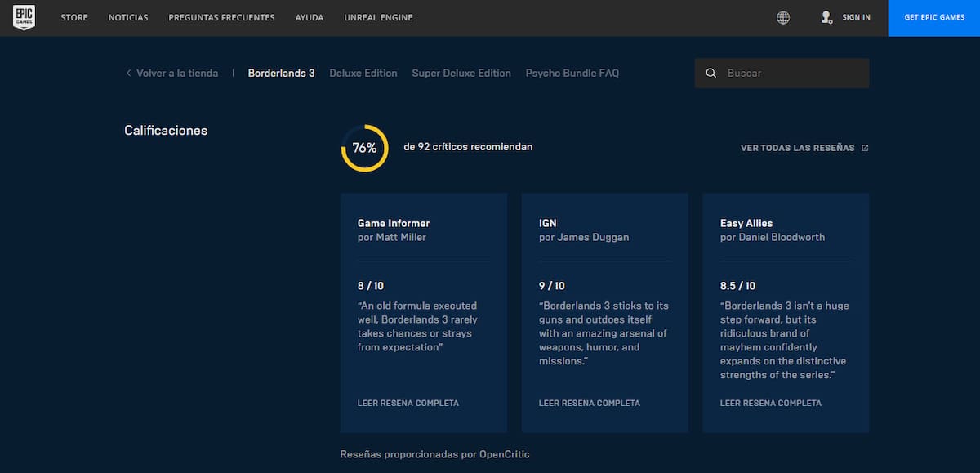
Task: Click the IGN review quote
Action: [604, 333]
